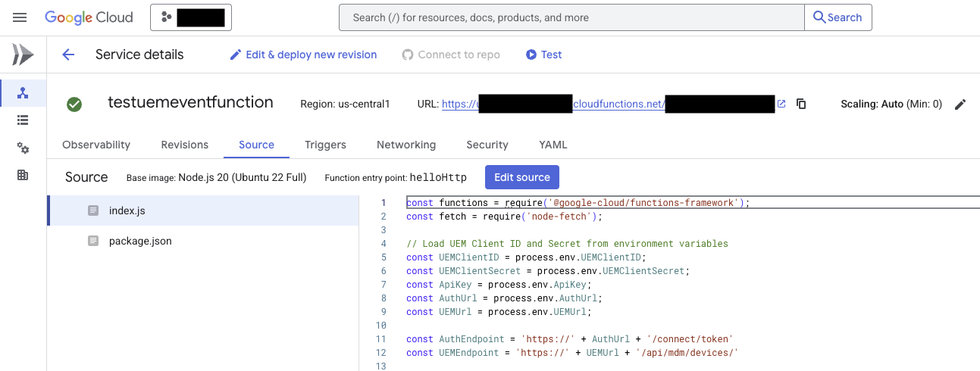Switch to the Networking tab
980x371 pixels.
point(406,145)
